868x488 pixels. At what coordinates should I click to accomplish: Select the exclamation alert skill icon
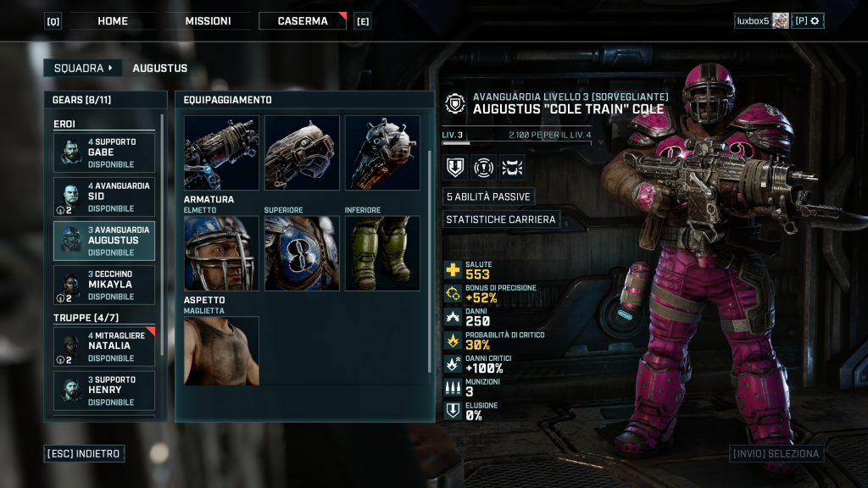click(x=483, y=167)
